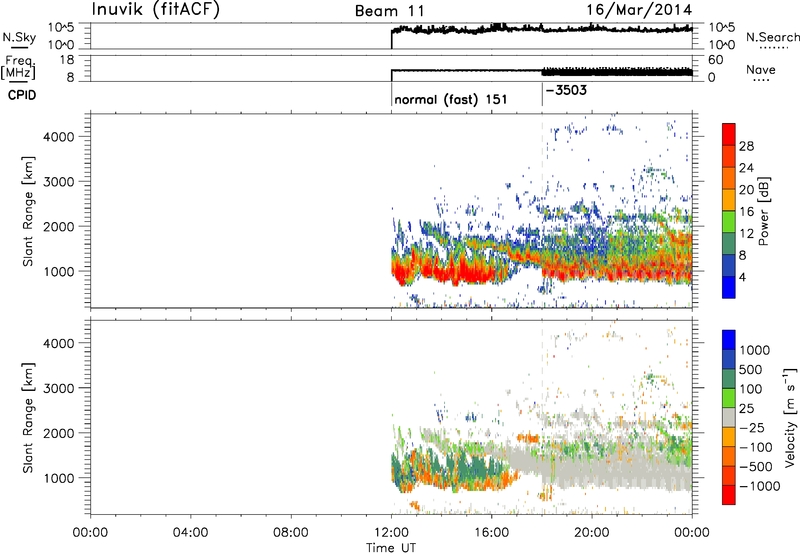Click the '1000' label on the Velocity scale
The image size is (800, 554).
pyautogui.click(x=755, y=350)
